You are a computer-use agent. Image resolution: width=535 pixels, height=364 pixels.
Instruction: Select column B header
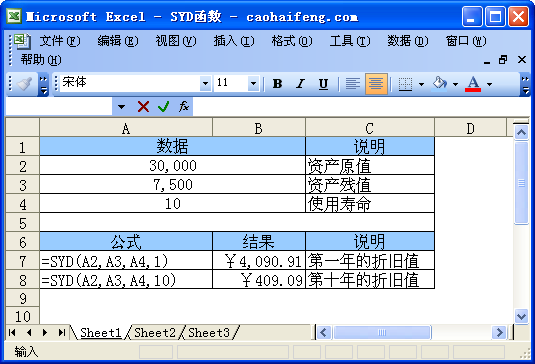coord(259,129)
